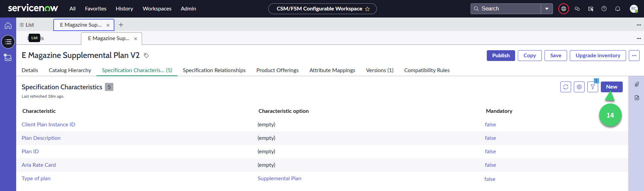
Task: Expand the search scope dropdown arrow
Action: pyautogui.click(x=547, y=9)
